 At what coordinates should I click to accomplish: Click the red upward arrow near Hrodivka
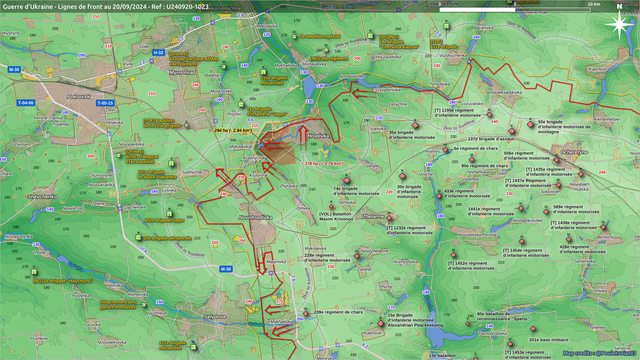click(303, 135)
